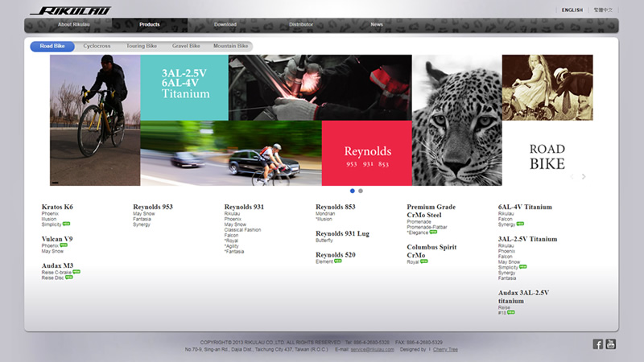Go back with the carousel left arrow
This screenshot has width=644, height=362.
point(572,176)
